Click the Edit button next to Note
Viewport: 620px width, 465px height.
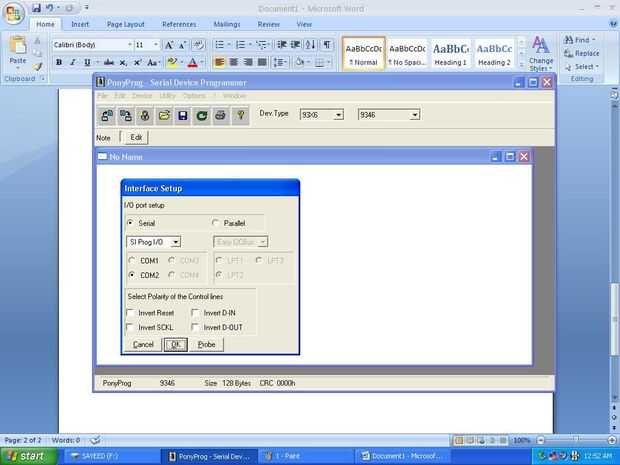136,137
